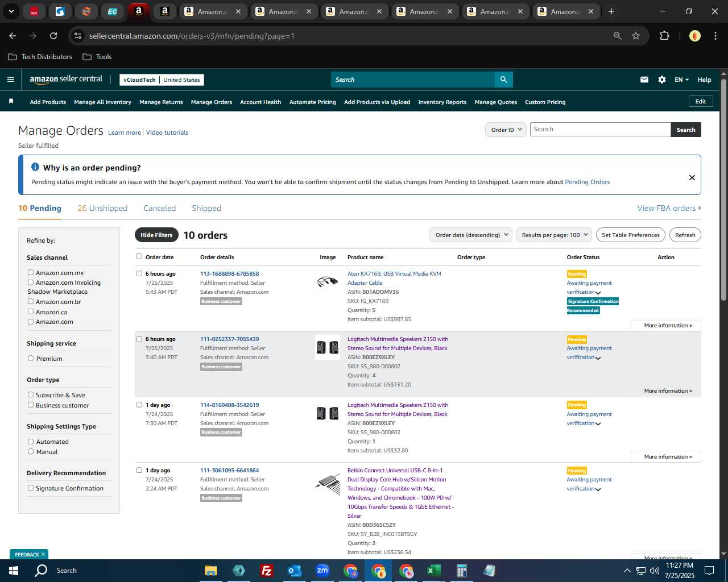Open the View FBA orders link
The width and height of the screenshot is (728, 582).
pos(669,208)
